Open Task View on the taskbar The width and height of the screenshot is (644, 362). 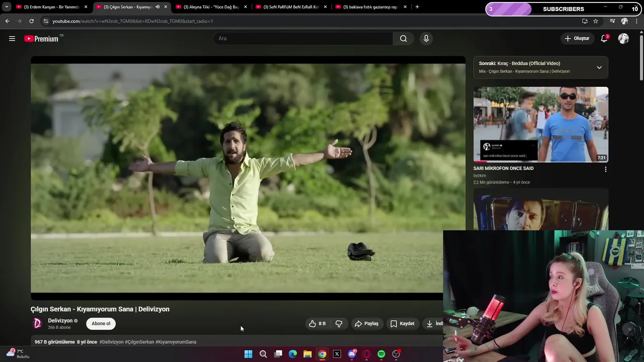pyautogui.click(x=278, y=354)
